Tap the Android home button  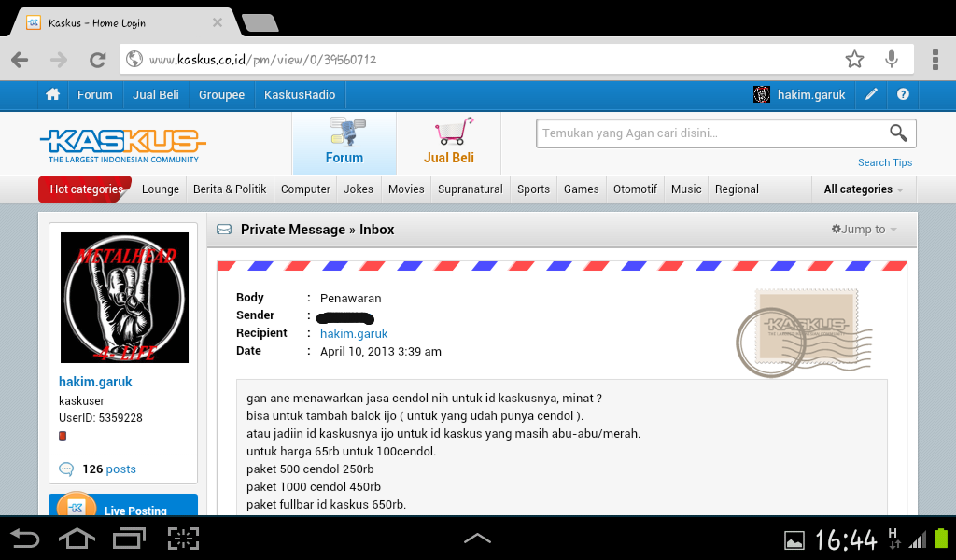click(x=77, y=539)
